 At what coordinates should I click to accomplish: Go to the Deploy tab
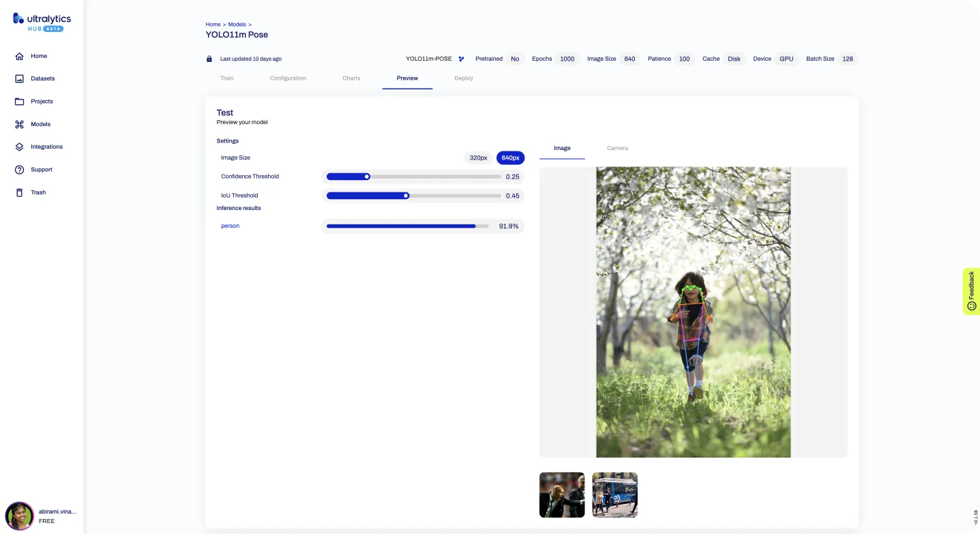464,78
